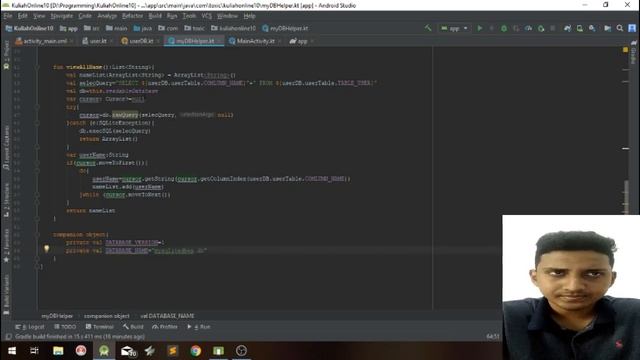
Task: Open the VCS menu
Action: coord(207,16)
